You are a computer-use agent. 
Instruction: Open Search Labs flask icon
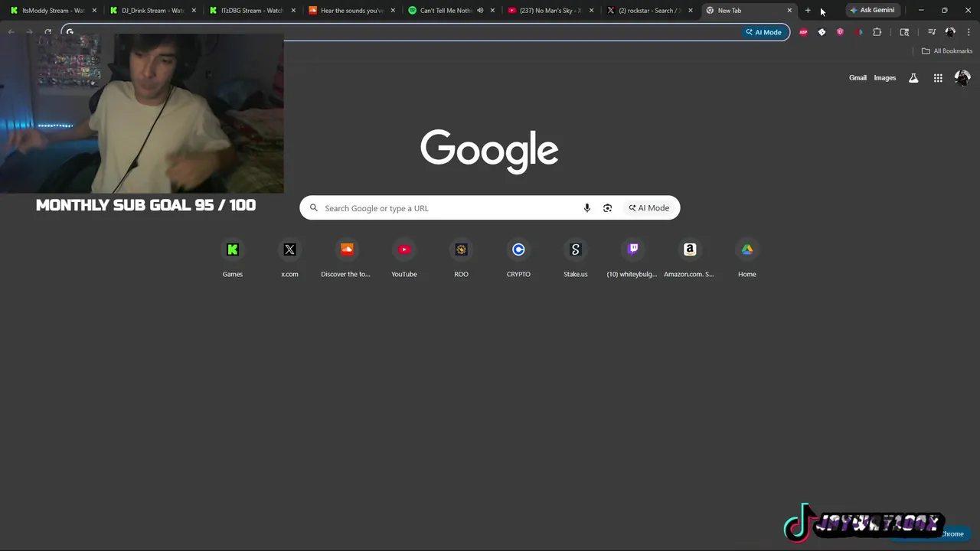pyautogui.click(x=913, y=78)
